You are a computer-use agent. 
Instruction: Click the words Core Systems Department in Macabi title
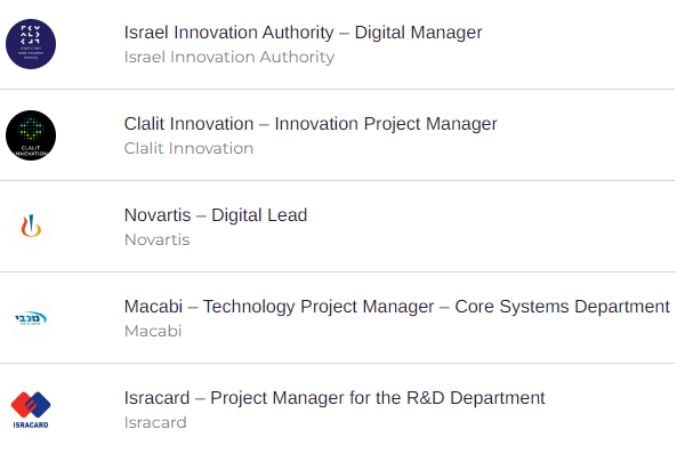tap(562, 306)
